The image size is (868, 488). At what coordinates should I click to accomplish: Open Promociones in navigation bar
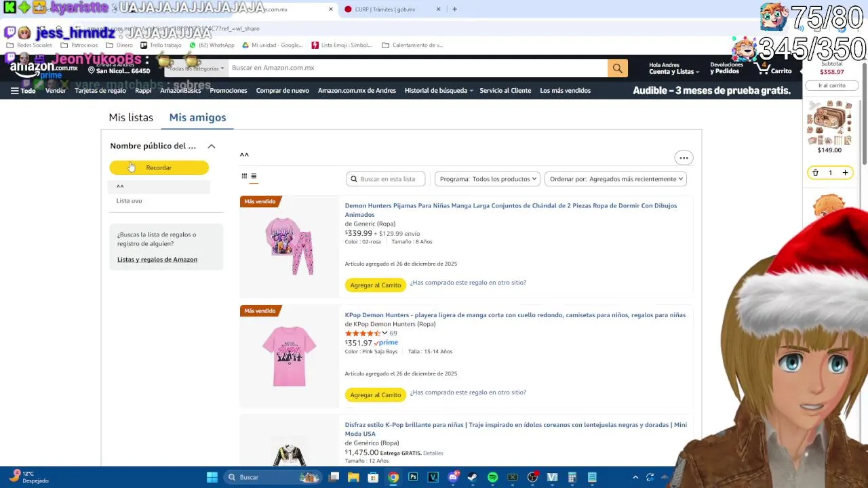point(229,90)
